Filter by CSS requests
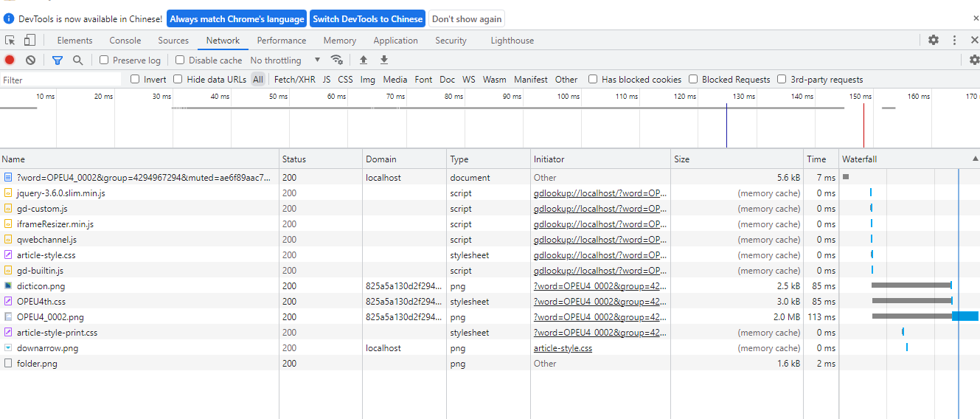980x419 pixels. pyautogui.click(x=345, y=79)
